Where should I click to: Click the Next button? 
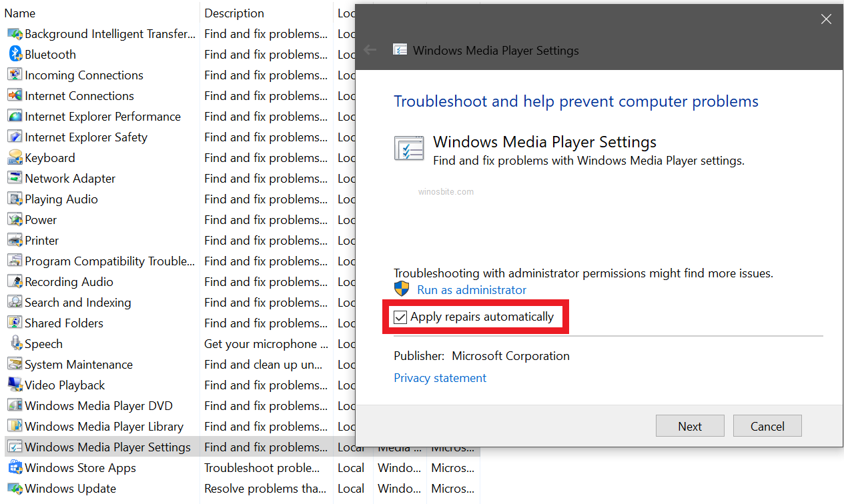[x=690, y=425]
